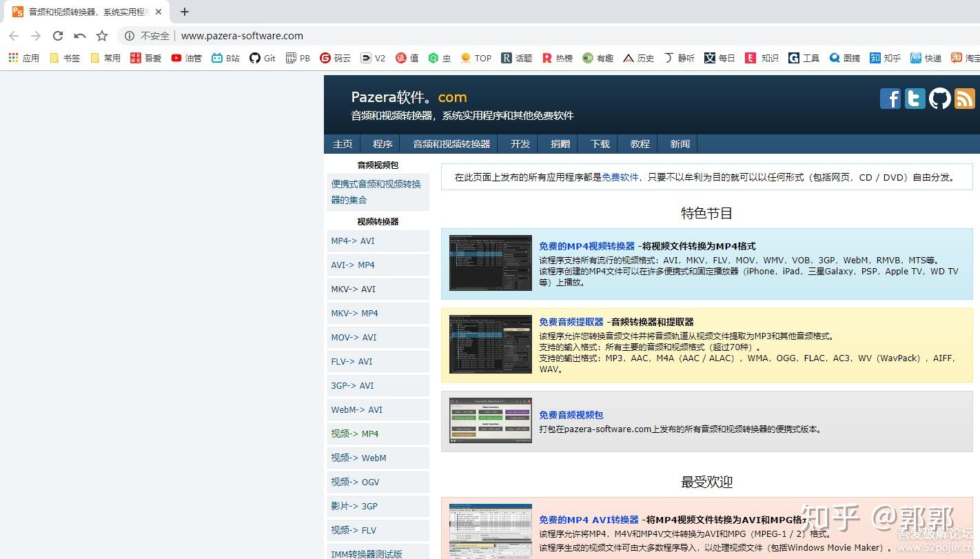Reload the page with refresh icon

coord(58,36)
